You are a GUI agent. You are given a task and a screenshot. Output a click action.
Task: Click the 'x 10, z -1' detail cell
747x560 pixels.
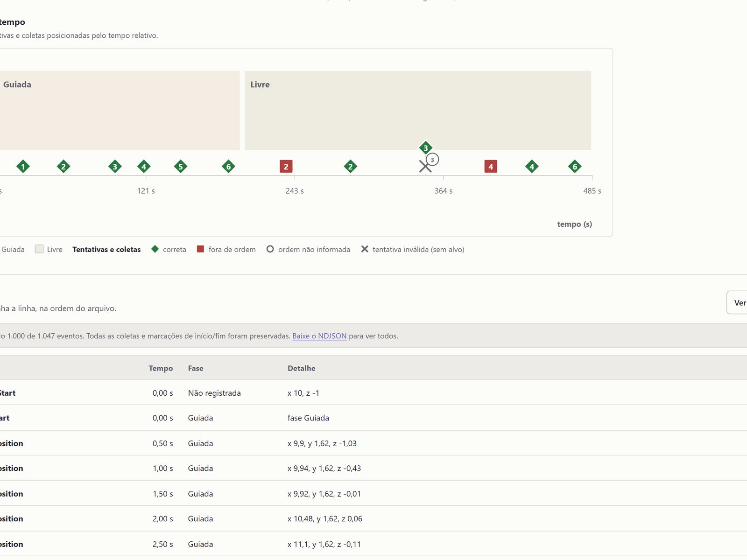[303, 393]
